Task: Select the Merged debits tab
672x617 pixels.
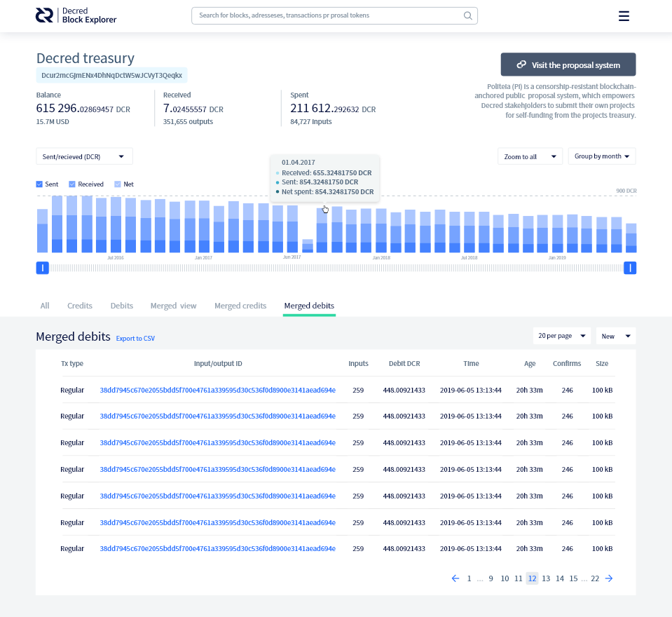Action: [309, 306]
